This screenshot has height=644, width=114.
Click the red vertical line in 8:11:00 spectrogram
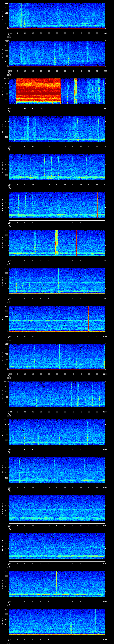click(x=77, y=394)
